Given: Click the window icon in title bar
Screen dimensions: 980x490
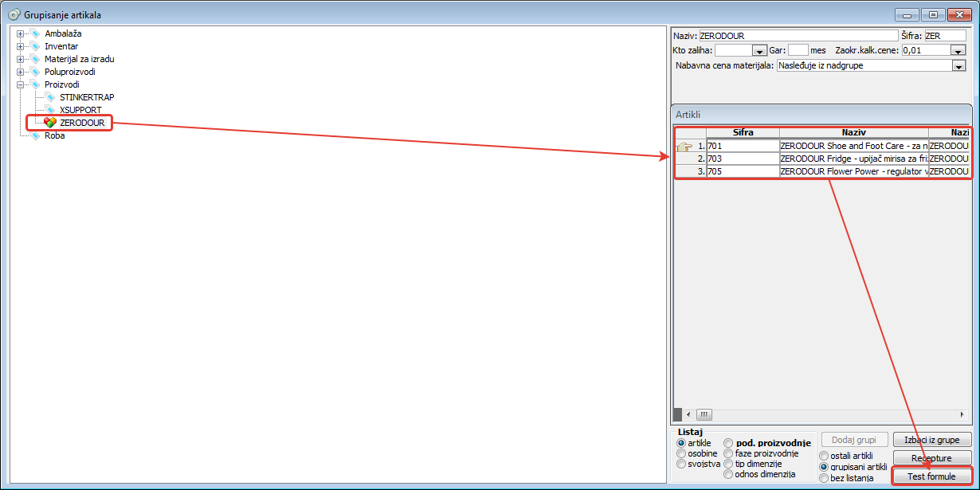Looking at the screenshot, I should point(14,14).
